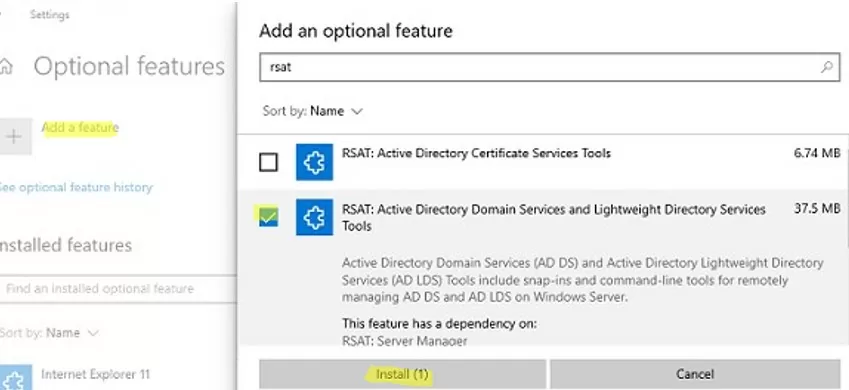Click the Domain Services Tools feature icon

click(315, 217)
